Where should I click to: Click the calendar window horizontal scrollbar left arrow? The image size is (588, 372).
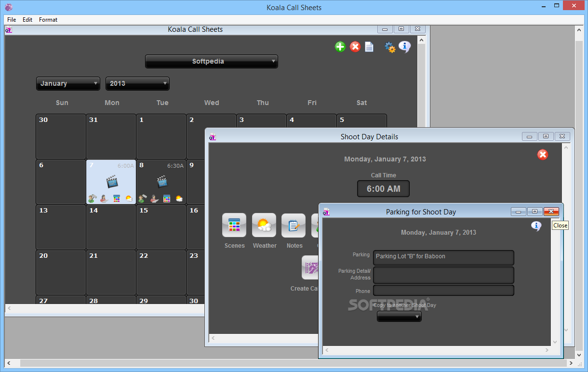pyautogui.click(x=9, y=307)
